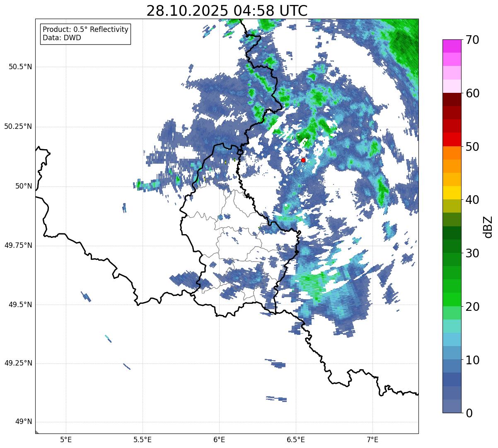Click the red radar site marker

click(303, 160)
